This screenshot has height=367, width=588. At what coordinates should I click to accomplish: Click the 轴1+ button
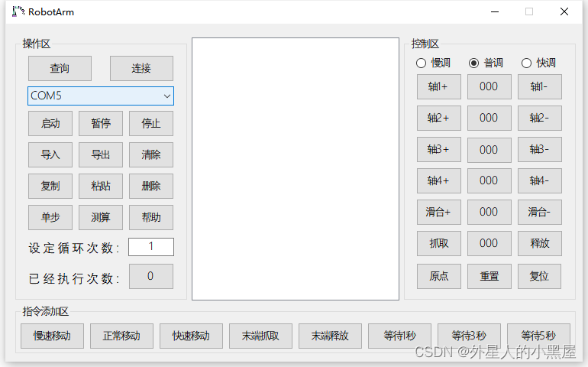(x=439, y=86)
